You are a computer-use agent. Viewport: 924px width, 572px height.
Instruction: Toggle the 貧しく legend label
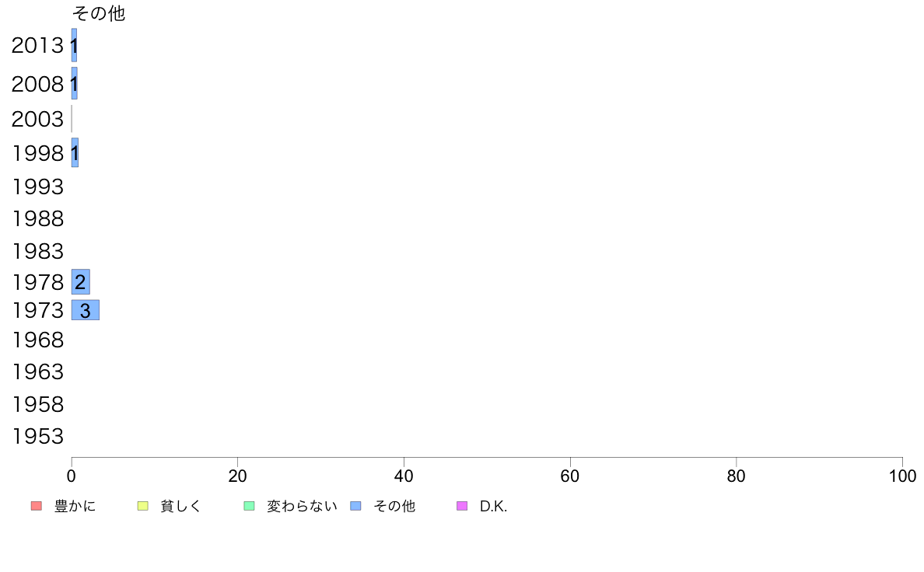coord(180,507)
